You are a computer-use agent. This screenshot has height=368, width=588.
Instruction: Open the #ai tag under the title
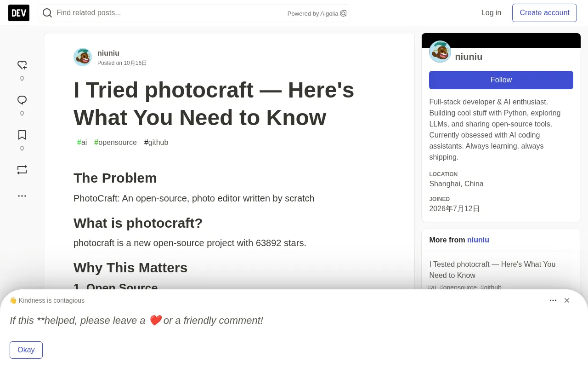pyautogui.click(x=82, y=142)
